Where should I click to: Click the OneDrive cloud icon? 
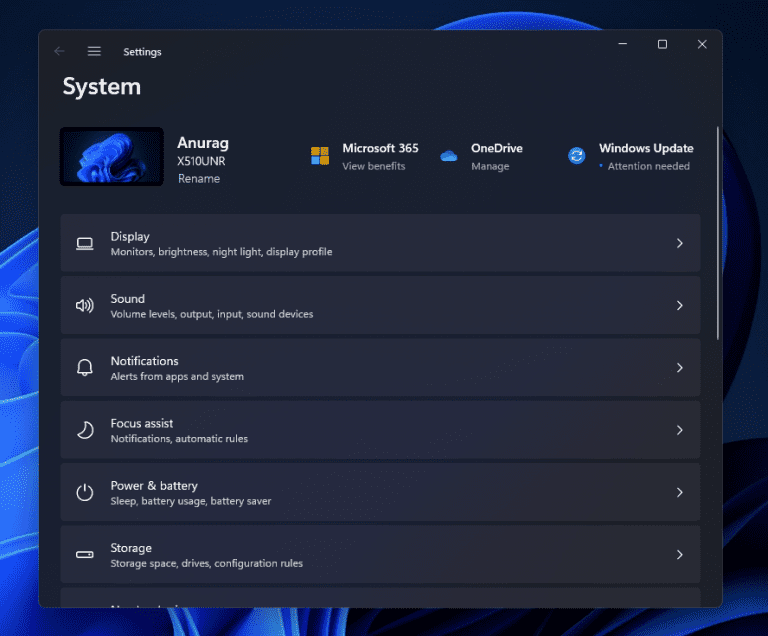(448, 156)
